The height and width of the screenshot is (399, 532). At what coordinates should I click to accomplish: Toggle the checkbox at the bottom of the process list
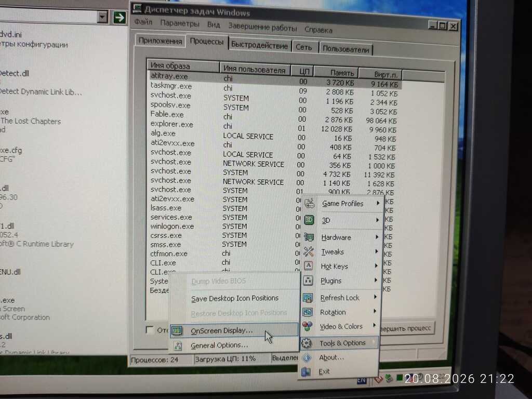[149, 330]
